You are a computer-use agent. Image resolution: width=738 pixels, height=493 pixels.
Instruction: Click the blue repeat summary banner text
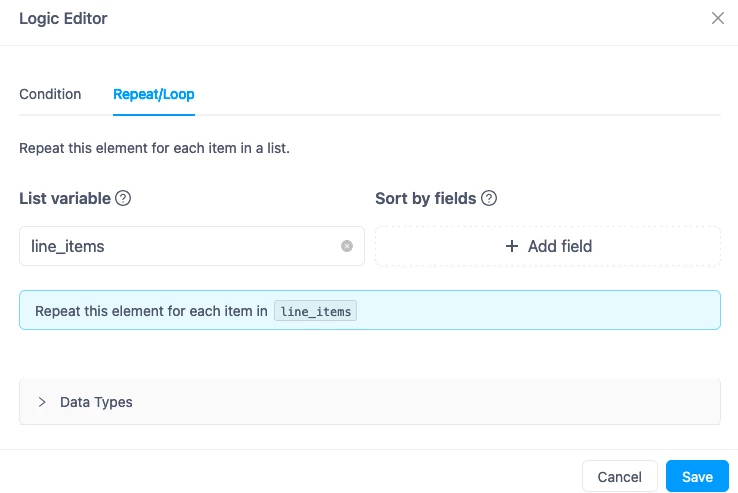click(151, 311)
